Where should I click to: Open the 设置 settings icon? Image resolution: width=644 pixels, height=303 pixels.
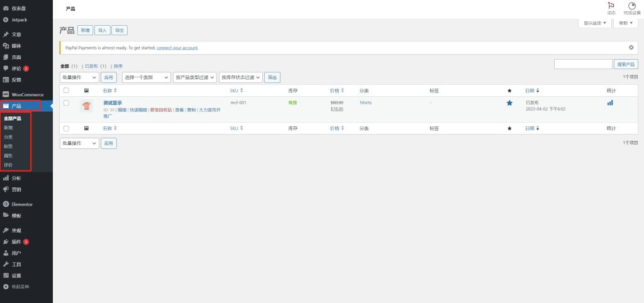6,275
